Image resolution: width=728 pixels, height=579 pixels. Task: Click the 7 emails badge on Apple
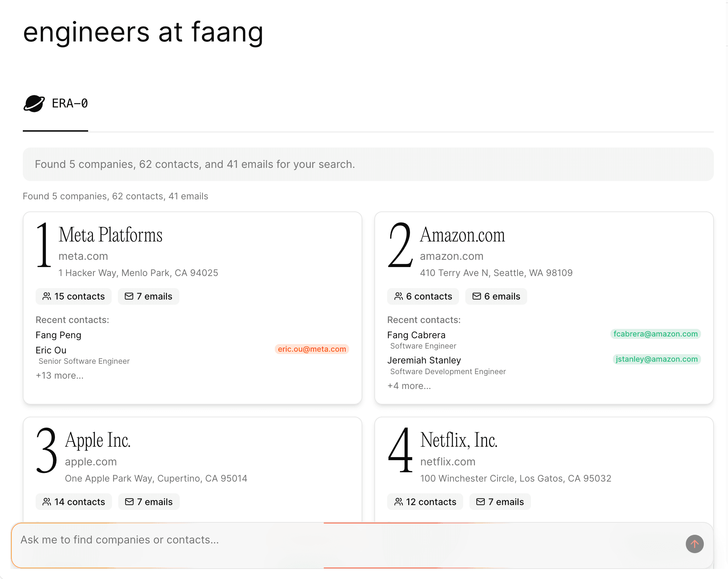coord(149,502)
